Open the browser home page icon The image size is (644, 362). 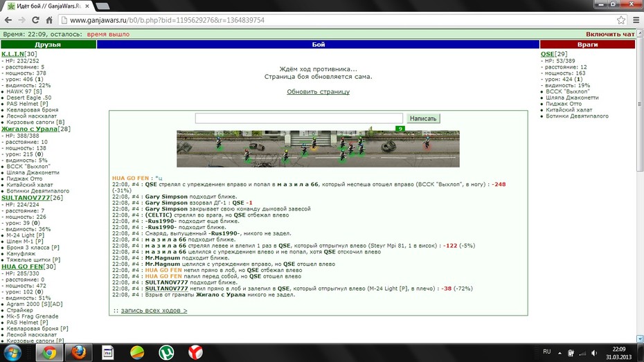click(x=49, y=20)
